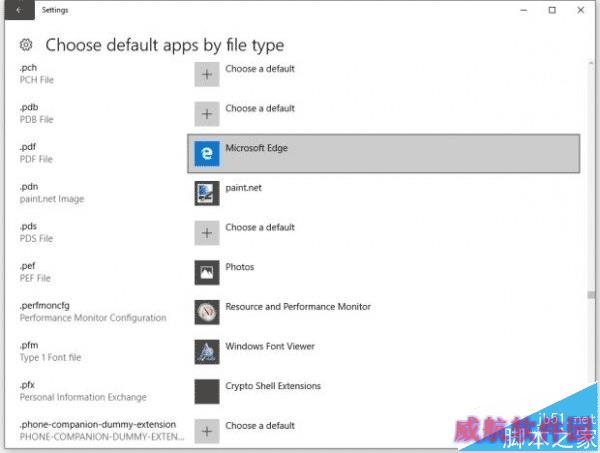This screenshot has width=600, height=453.
Task: Click the Crypto Shell Extensions icon
Action: [207, 391]
